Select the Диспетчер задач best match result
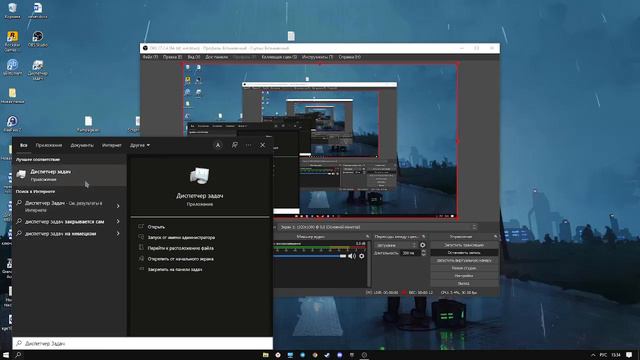The height and width of the screenshot is (360, 640). [x=69, y=175]
